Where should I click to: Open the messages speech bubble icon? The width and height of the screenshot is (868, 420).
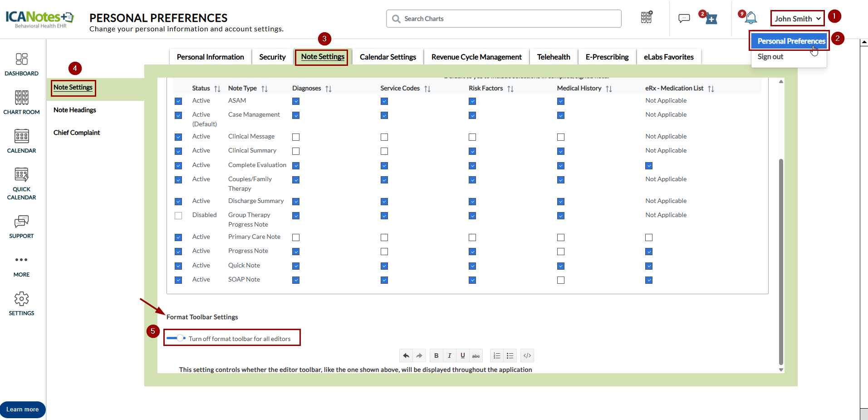tap(684, 18)
